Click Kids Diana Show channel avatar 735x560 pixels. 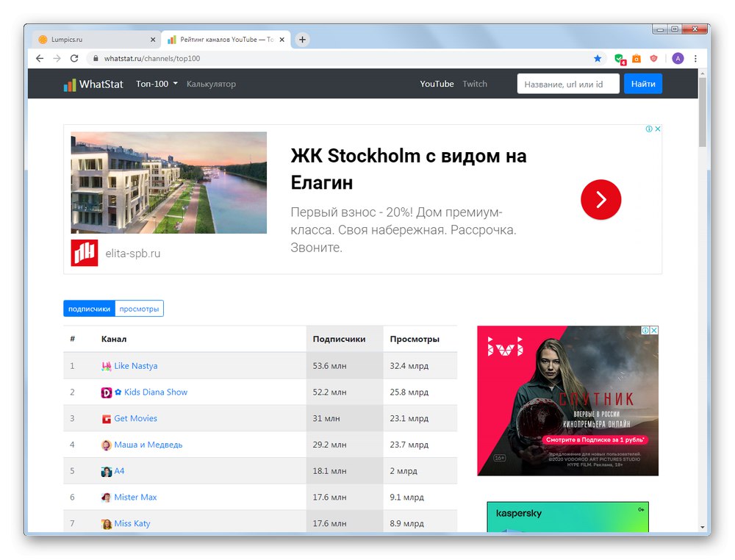click(x=107, y=392)
